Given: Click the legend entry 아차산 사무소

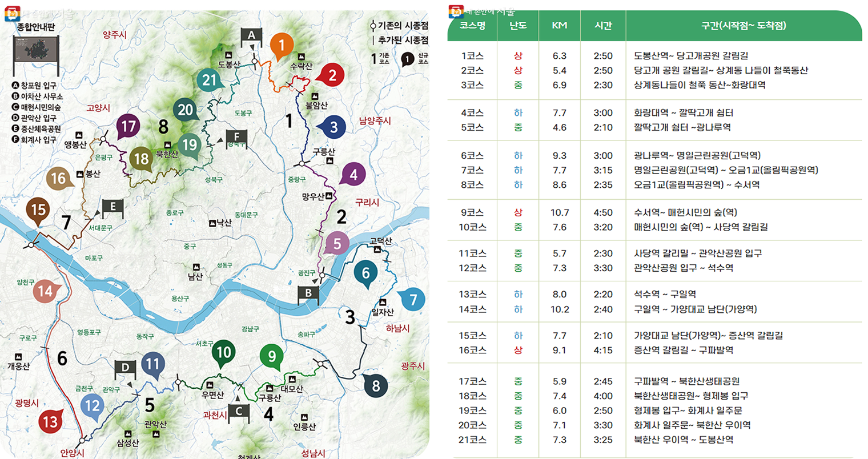Looking at the screenshot, I should tap(42, 96).
